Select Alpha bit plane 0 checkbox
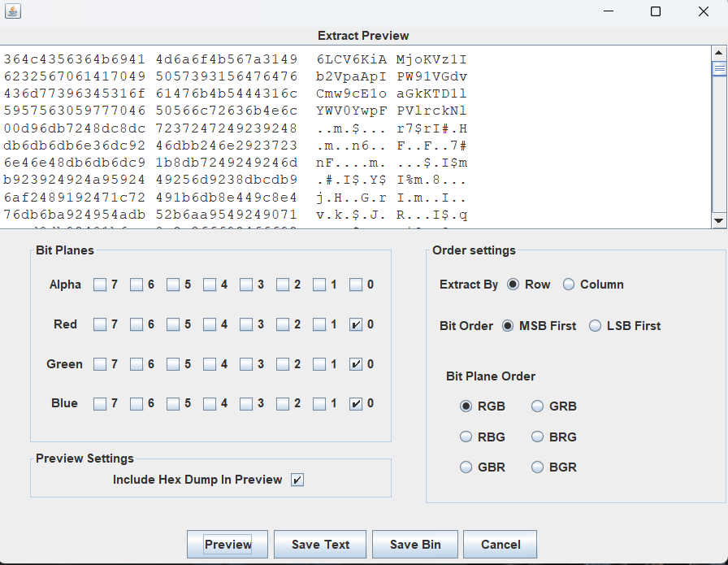This screenshot has height=565, width=728. [x=356, y=285]
